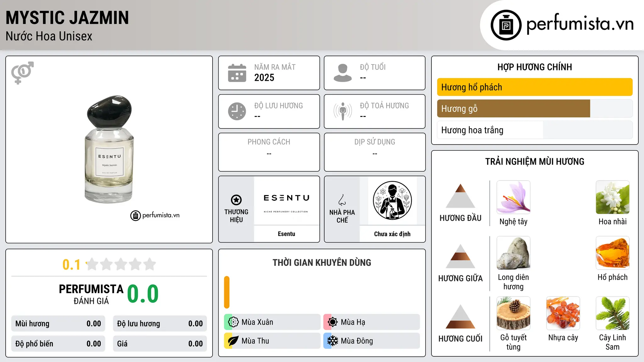
Task: Open the Long diên hương ambergris image
Action: coord(514,253)
